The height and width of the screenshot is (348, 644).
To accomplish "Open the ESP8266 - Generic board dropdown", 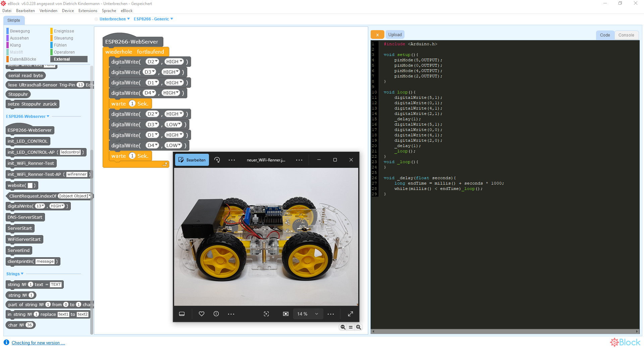I will pos(154,19).
